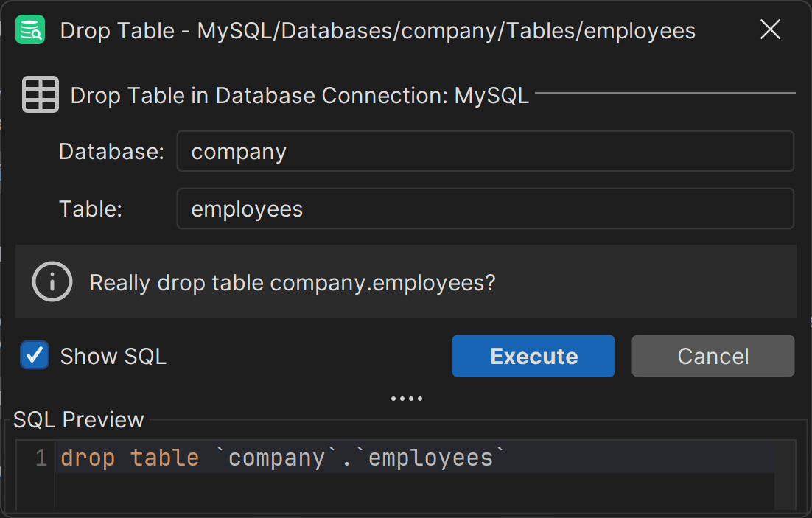
Task: Click the Really drop table warning message
Action: point(293,281)
